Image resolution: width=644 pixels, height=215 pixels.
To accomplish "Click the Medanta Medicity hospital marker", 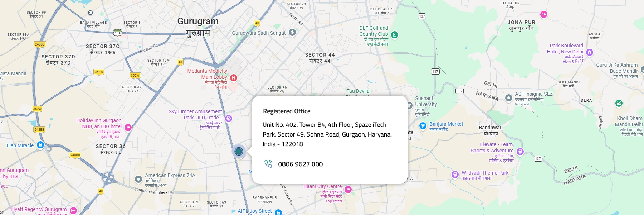I will [234, 77].
